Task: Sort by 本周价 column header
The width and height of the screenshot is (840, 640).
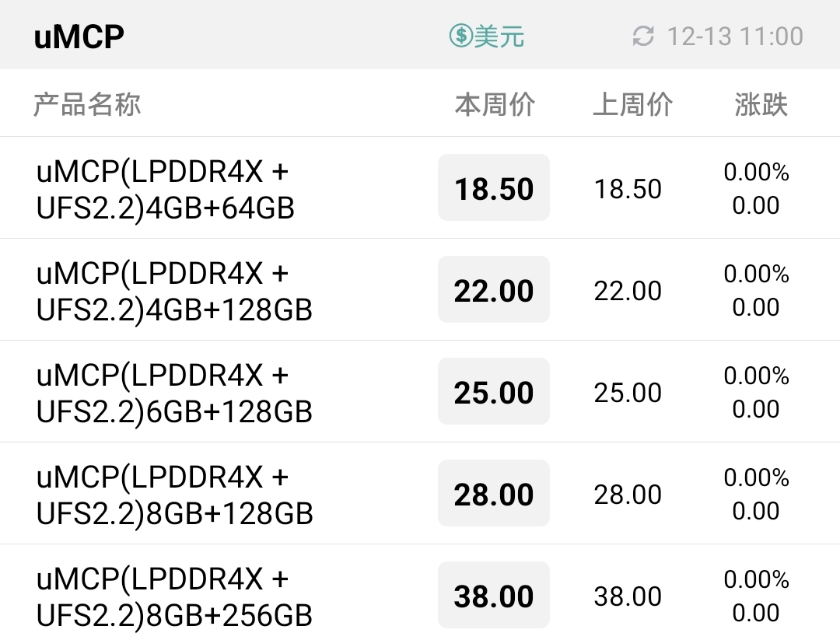Action: 495,104
